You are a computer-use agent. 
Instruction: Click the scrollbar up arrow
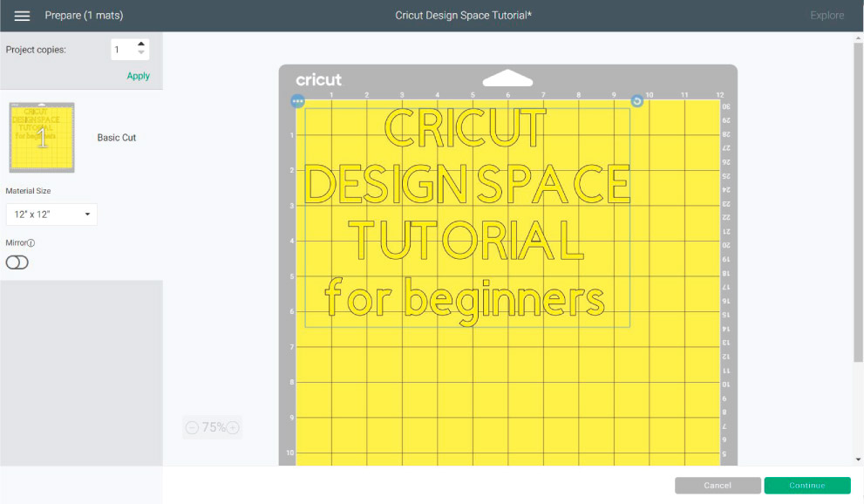tap(858, 38)
